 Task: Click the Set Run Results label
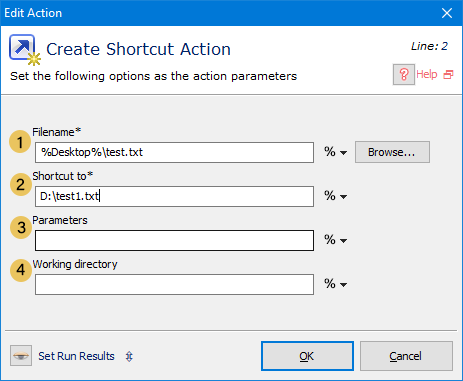[76, 356]
